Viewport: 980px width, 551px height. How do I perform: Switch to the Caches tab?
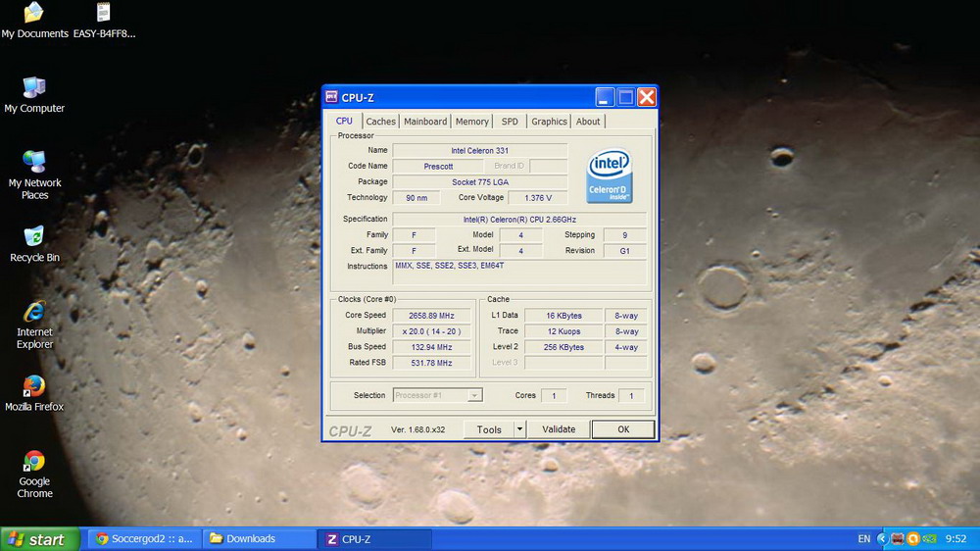[x=380, y=122]
